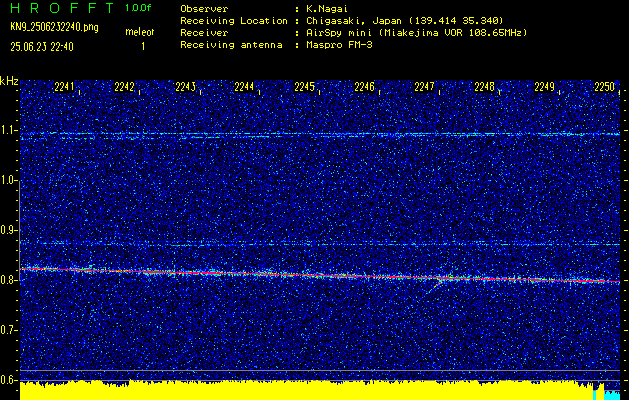The image size is (629, 400).
Task: Click the meteor echo streak near 2247
Action: click(x=435, y=286)
